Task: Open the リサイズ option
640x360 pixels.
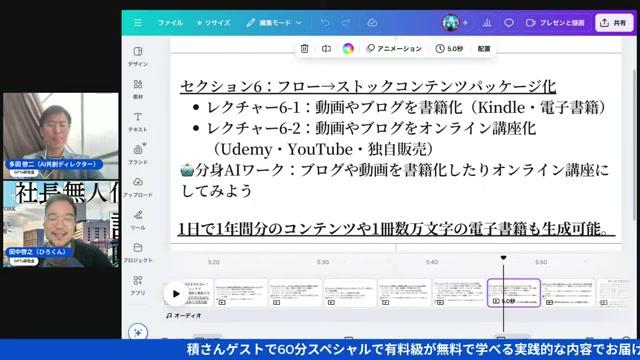Action: pyautogui.click(x=213, y=23)
